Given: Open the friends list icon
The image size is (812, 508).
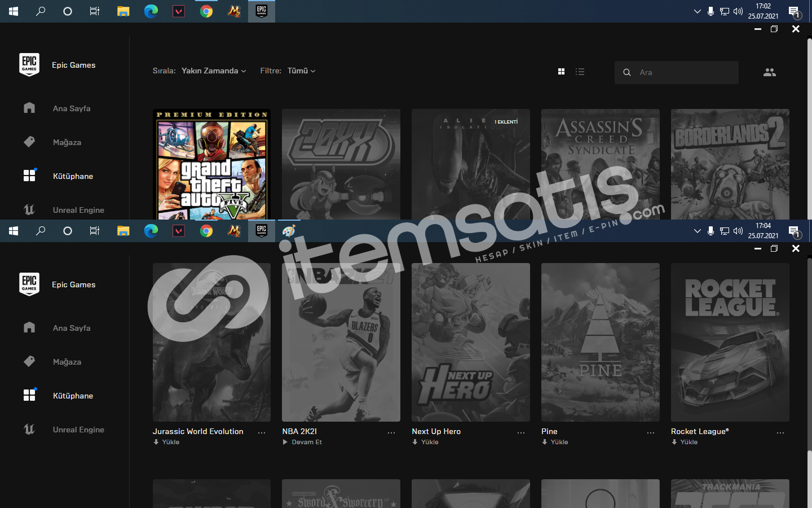Looking at the screenshot, I should 770,72.
